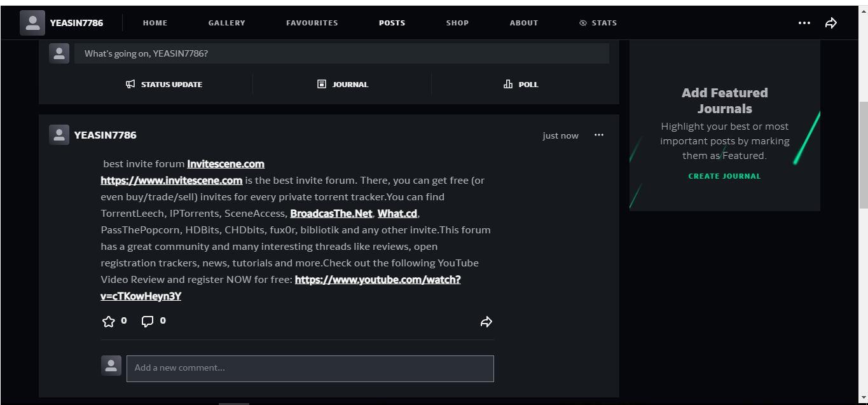This screenshot has height=405, width=868.
Task: Go to the Gallery tab
Action: 226,23
